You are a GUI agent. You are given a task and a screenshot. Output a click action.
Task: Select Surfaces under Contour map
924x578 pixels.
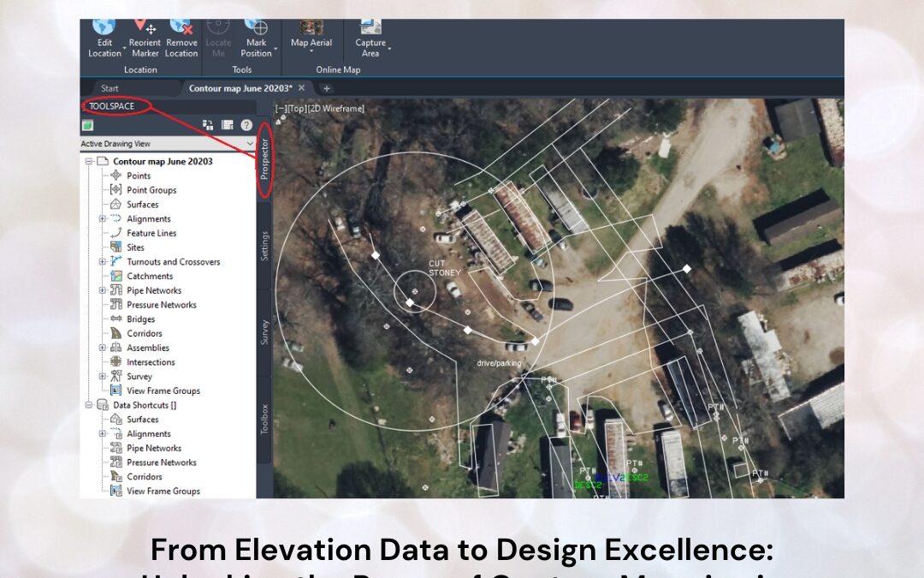[143, 205]
